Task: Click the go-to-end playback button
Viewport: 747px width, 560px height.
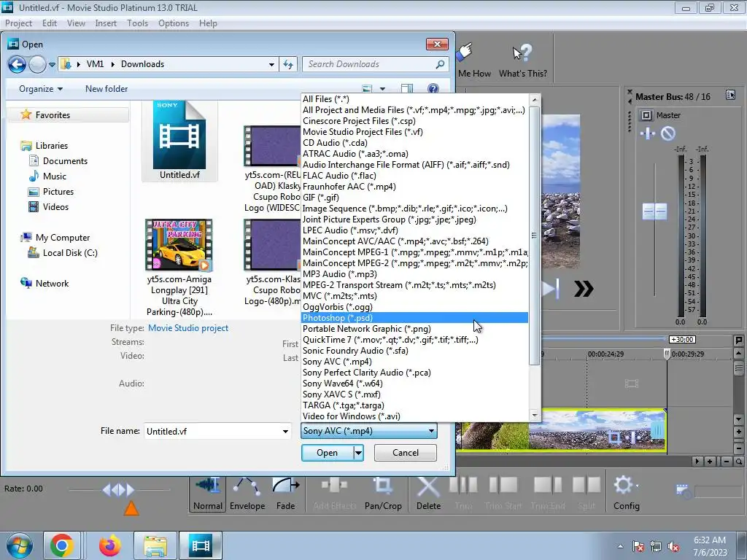Action: (551, 289)
